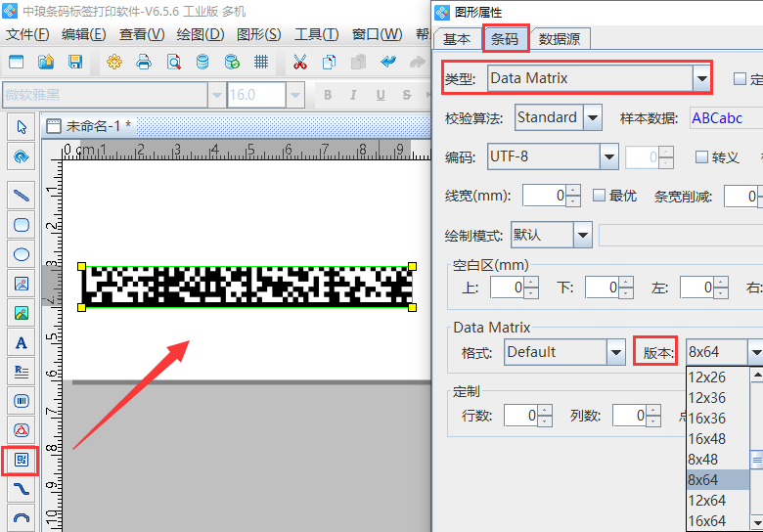
Task: Open print preview with magnifier icon
Action: (173, 62)
